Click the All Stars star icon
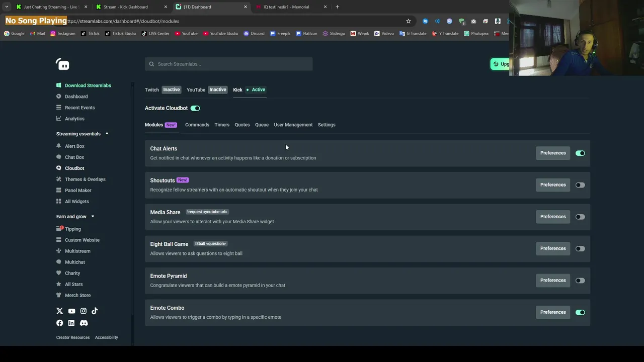Image resolution: width=644 pixels, height=362 pixels. (x=59, y=284)
